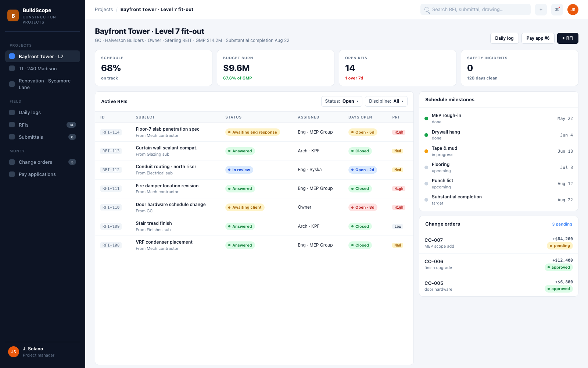The height and width of the screenshot is (368, 588).
Task: Click the Pay applications sidebar icon
Action: pyautogui.click(x=12, y=174)
